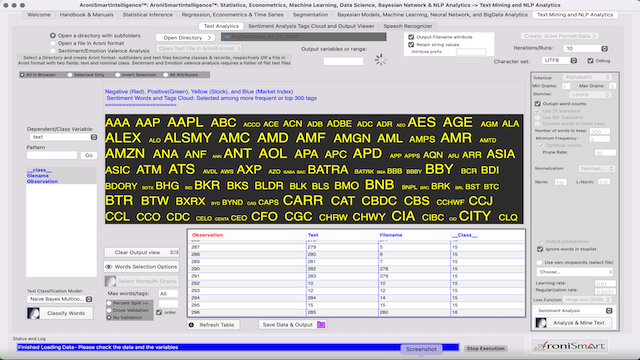Screen dimensions: 640x360
Task: Click the moon icon on Classify Words
Action: [33, 313]
